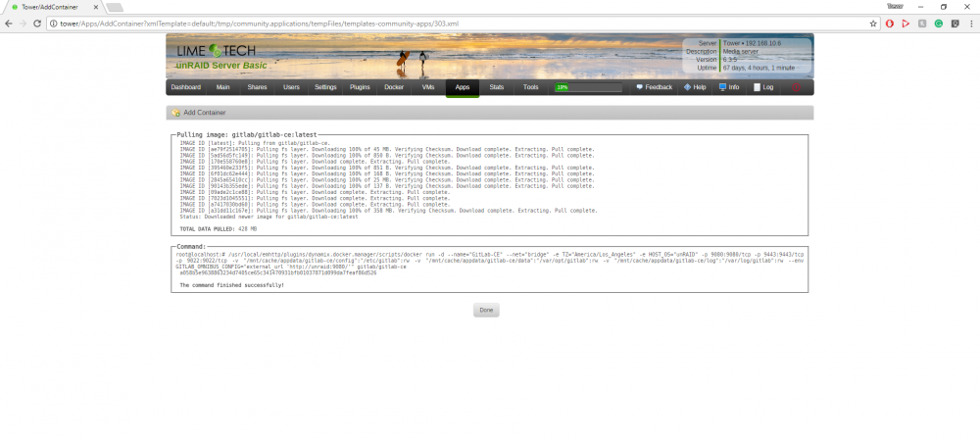
Task: Open the Tools tab
Action: pyautogui.click(x=530, y=87)
